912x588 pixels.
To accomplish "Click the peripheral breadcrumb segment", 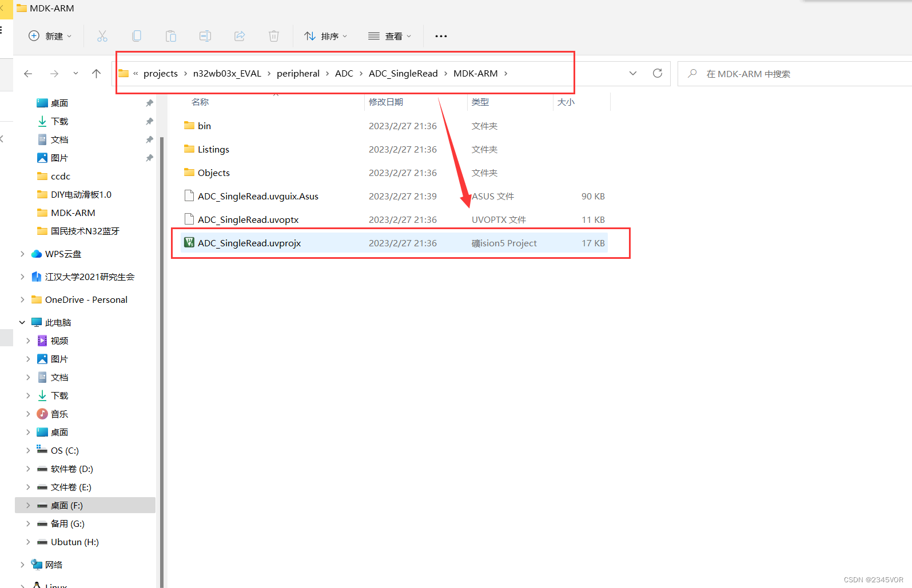I will pos(298,73).
